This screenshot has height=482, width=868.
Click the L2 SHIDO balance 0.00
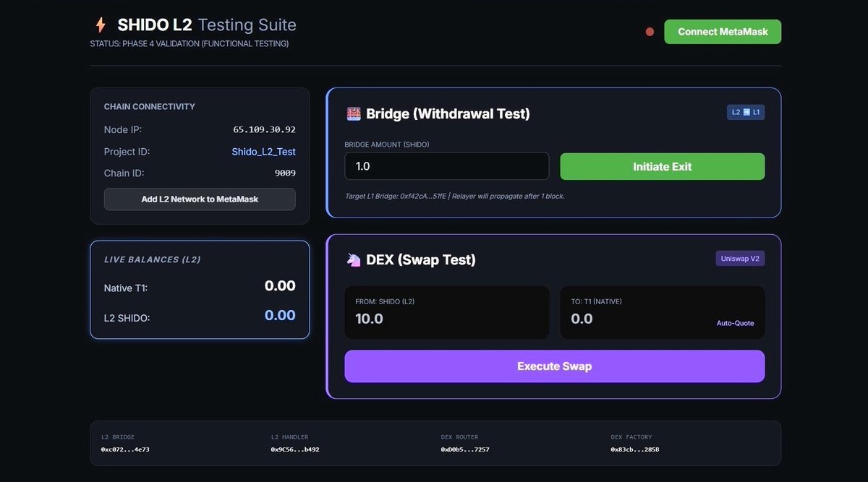(x=280, y=315)
